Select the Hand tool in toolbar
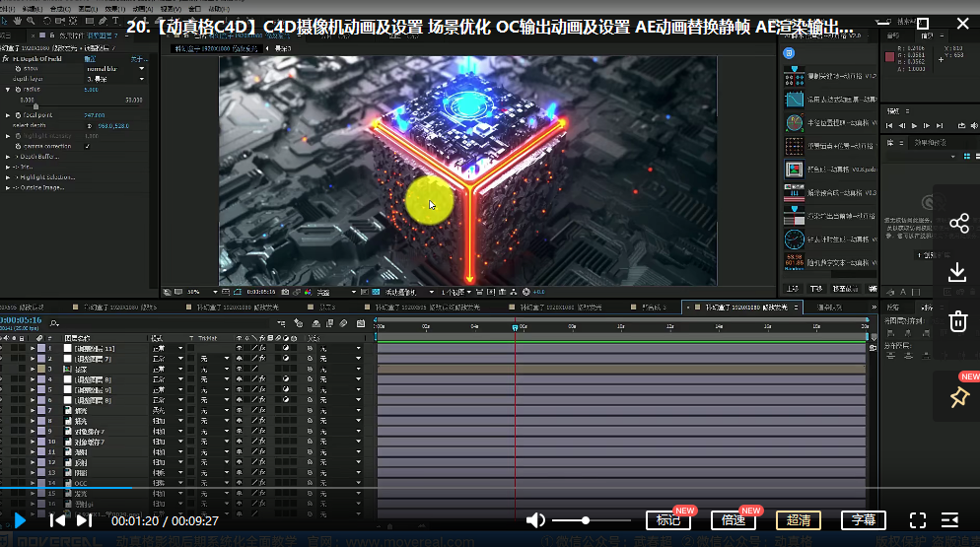The height and width of the screenshot is (547, 980). [18, 21]
